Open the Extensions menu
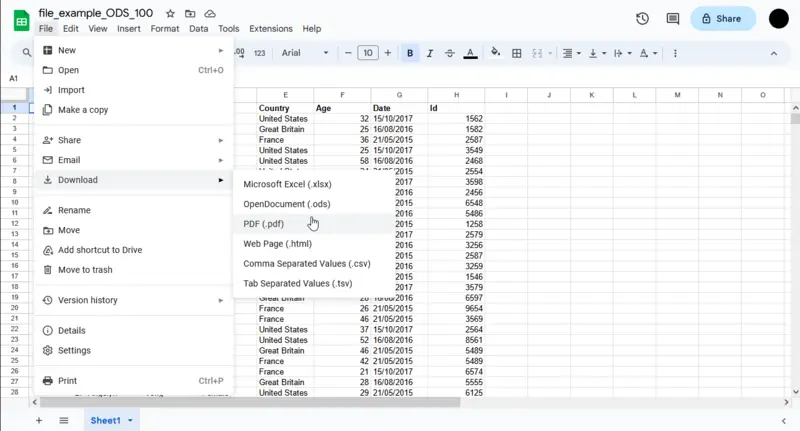Screen dimensions: 800x431 pyautogui.click(x=271, y=29)
